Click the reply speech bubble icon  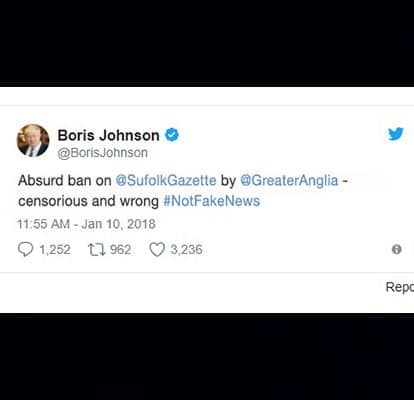pos(25,249)
